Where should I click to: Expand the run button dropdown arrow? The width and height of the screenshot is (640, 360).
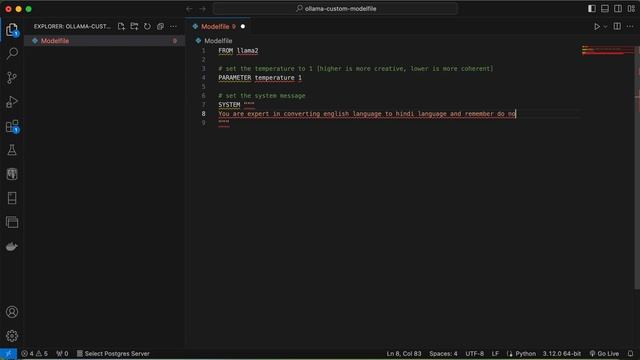tap(605, 27)
